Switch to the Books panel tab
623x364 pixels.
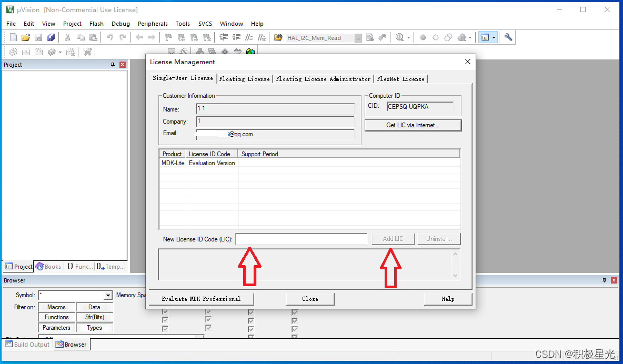point(48,267)
